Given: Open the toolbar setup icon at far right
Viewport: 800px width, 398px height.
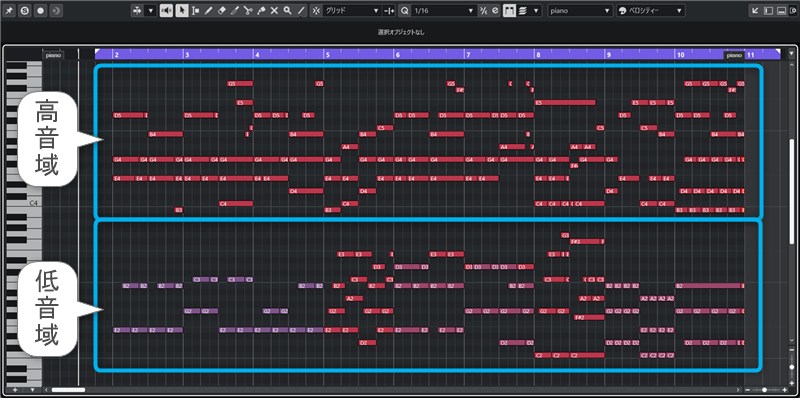Looking at the screenshot, I should (793, 11).
